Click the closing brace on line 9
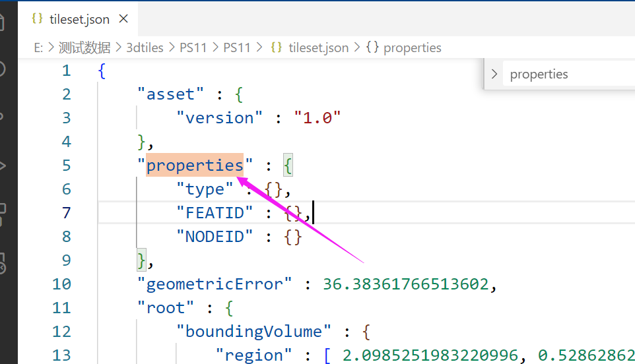635x364 pixels. [x=141, y=260]
